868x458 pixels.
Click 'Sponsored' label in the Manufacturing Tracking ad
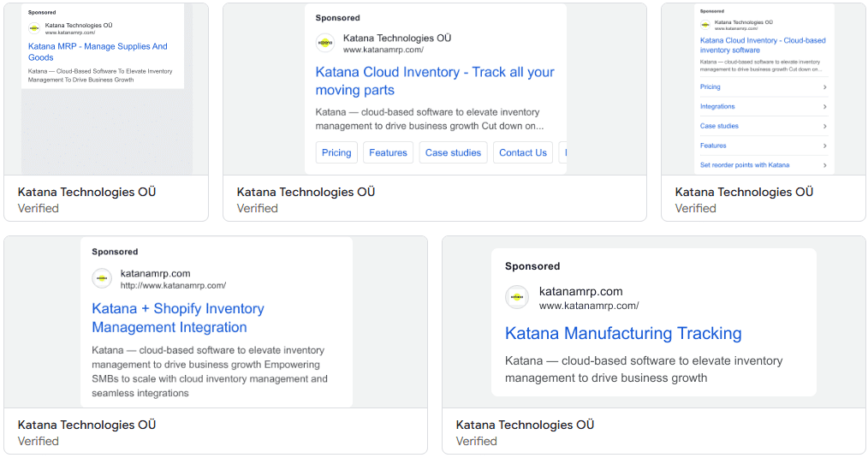pyautogui.click(x=532, y=266)
